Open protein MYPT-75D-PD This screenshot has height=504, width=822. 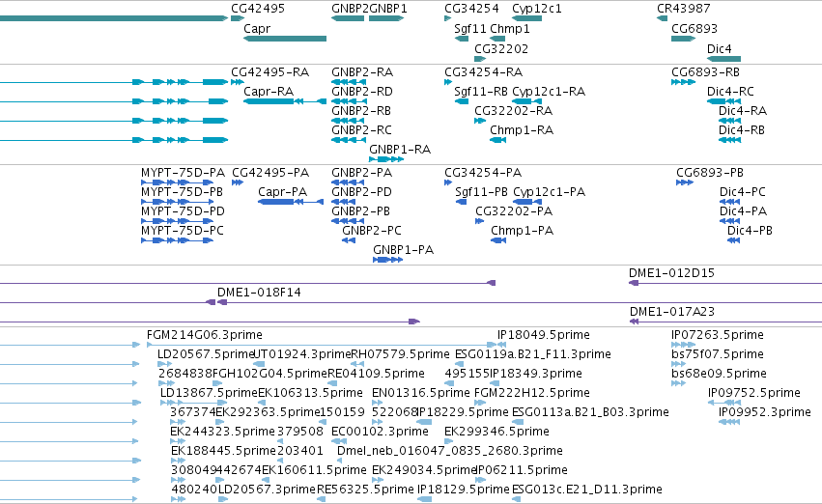[x=183, y=211]
